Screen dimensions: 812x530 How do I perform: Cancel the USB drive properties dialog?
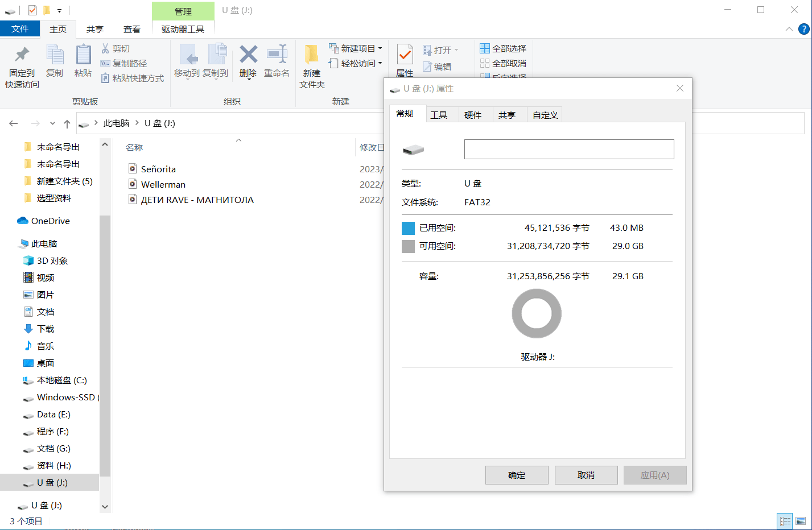586,475
